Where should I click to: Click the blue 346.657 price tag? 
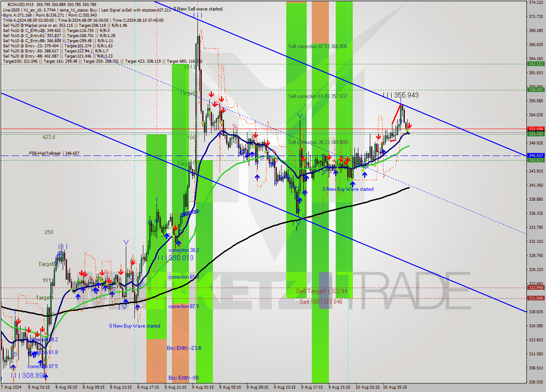pyautogui.click(x=536, y=156)
